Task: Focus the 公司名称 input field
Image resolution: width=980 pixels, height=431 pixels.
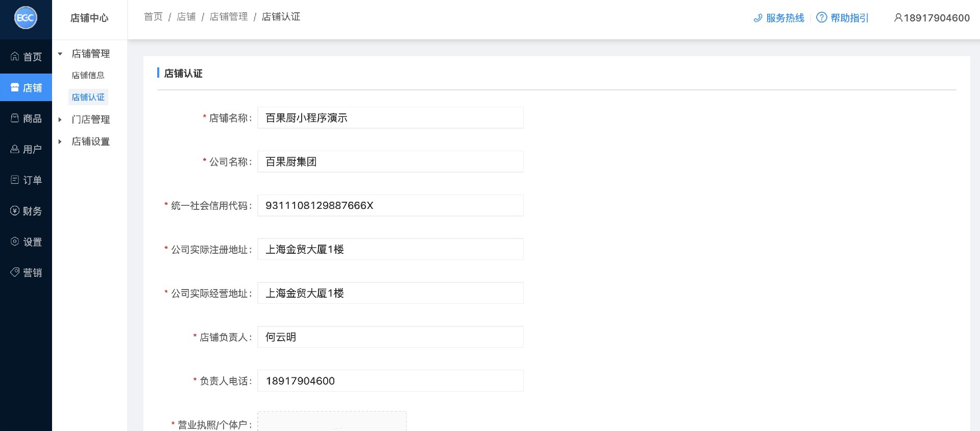Action: [390, 161]
